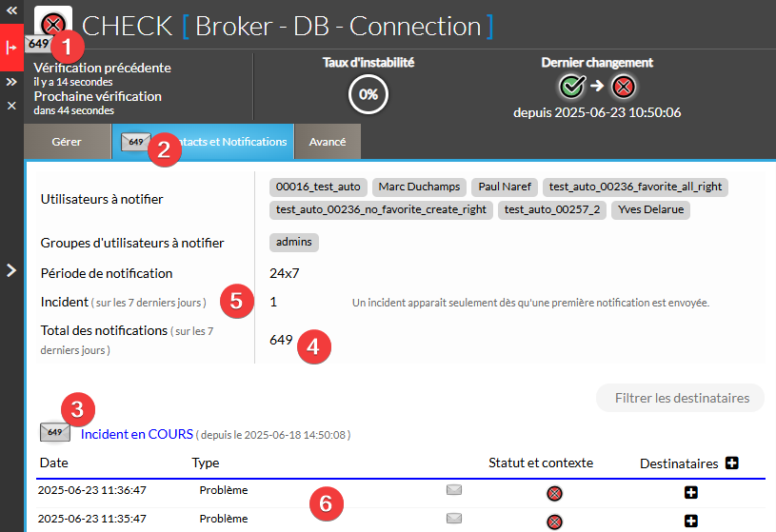776x532 pixels.
Task: Expand recipients for the 11:36:47 notification
Action: (692, 492)
